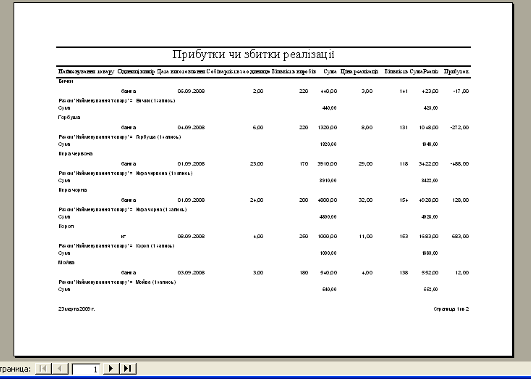The image size is (531, 379).
Task: Click the date 03.09.2008 in the last row
Action: [x=191, y=273]
